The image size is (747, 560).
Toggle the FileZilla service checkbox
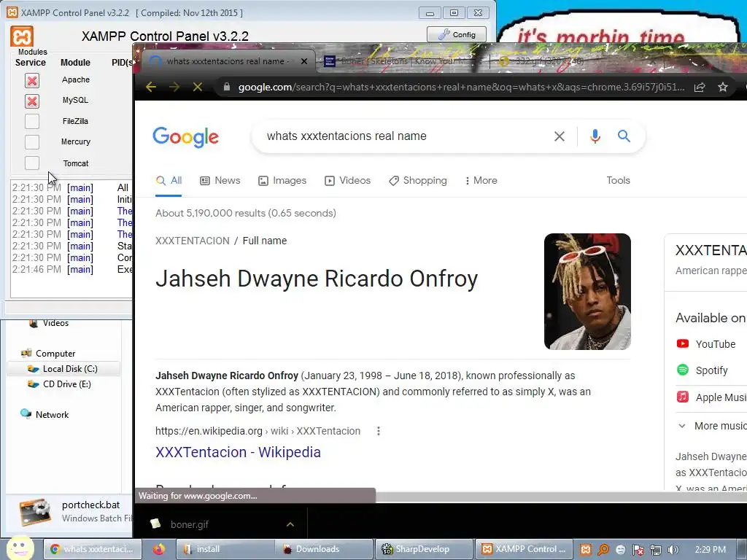(x=32, y=122)
